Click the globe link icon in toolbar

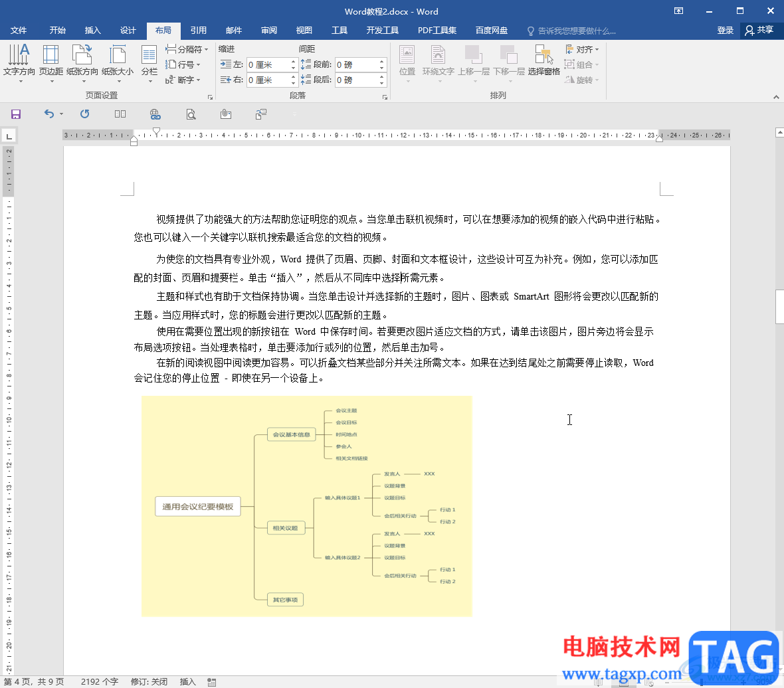[155, 114]
